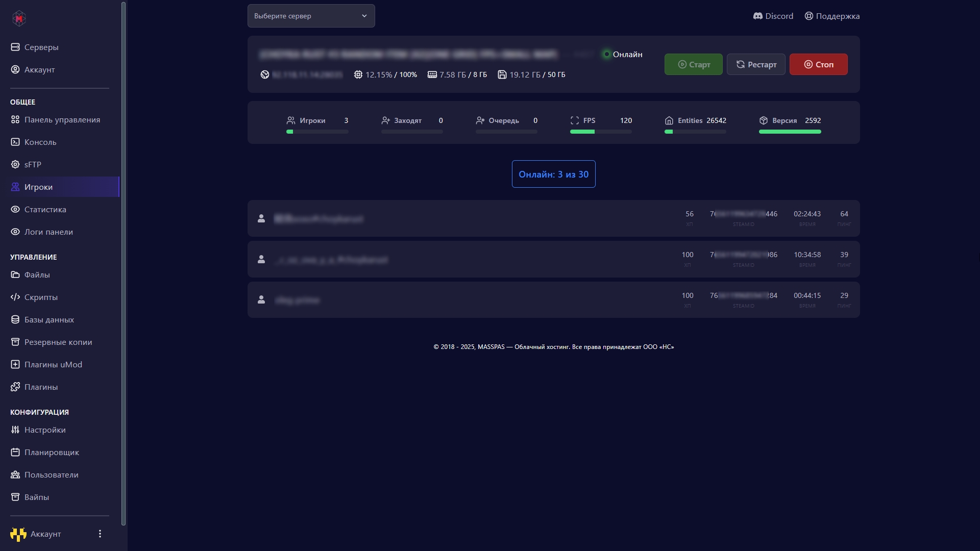Image resolution: width=980 pixels, height=551 pixels.
Task: Click the FPS progress bar
Action: pyautogui.click(x=601, y=132)
